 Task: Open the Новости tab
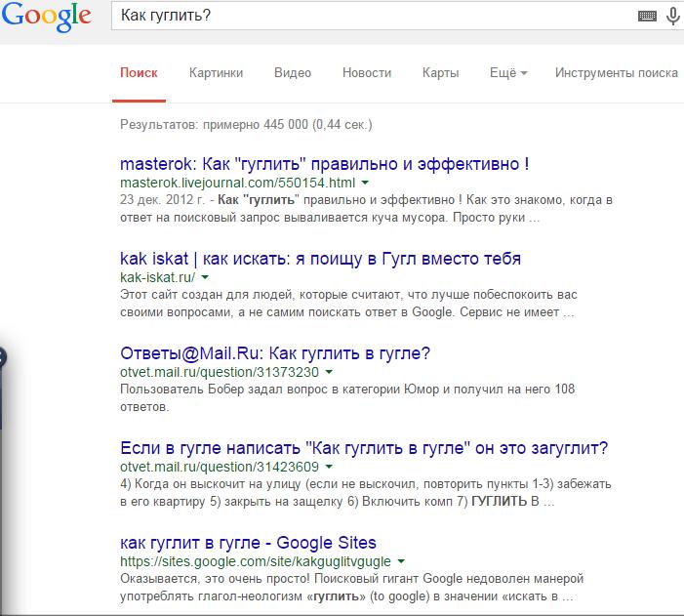[x=367, y=72]
